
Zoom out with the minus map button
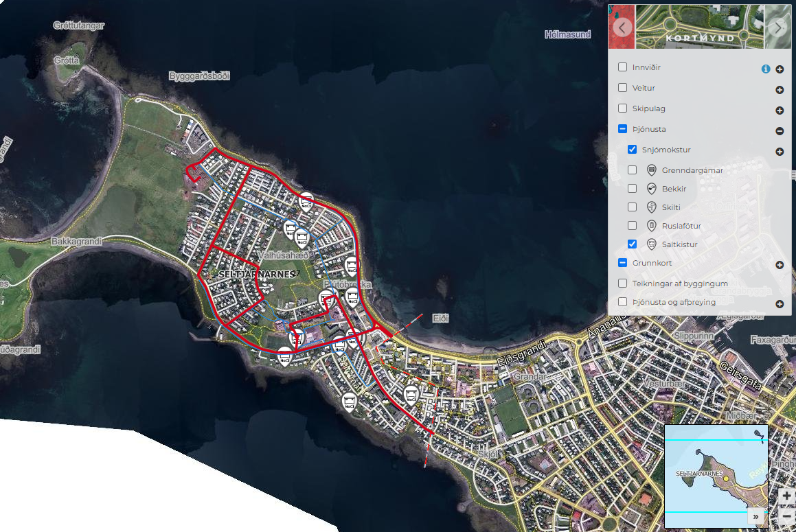[786, 516]
